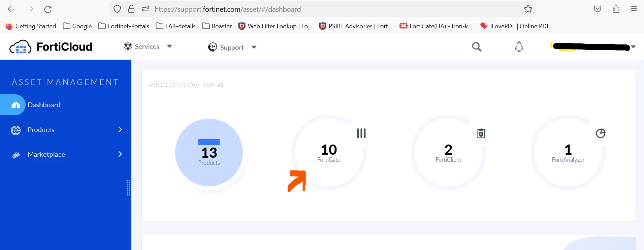The width and height of the screenshot is (644, 250).
Task: Click the Dashboard gauge icon
Action: point(16,105)
